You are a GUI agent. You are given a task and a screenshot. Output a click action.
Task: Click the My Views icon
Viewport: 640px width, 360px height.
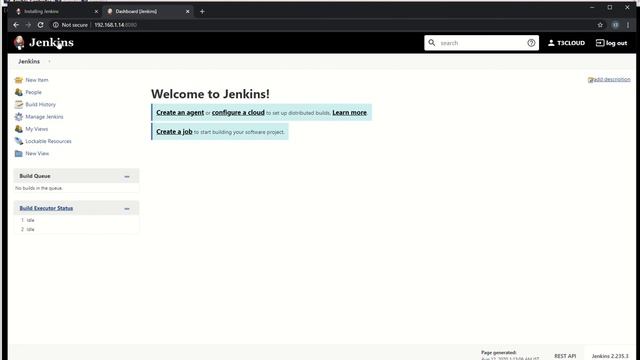click(x=19, y=129)
